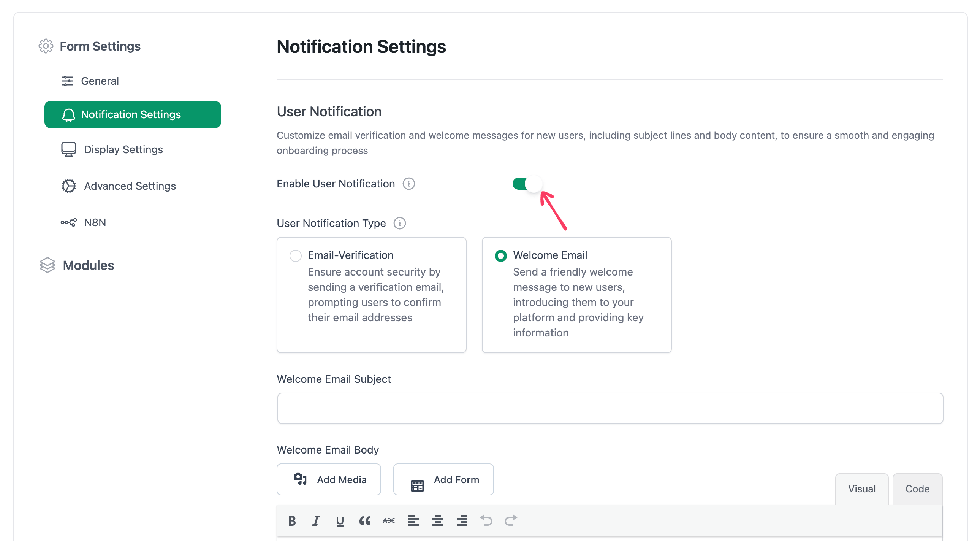The height and width of the screenshot is (541, 980).
Task: Align text left in the editor
Action: pos(413,521)
